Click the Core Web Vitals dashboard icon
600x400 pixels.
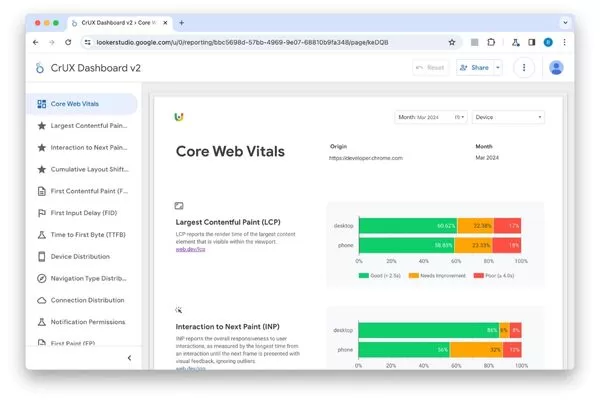click(41, 104)
